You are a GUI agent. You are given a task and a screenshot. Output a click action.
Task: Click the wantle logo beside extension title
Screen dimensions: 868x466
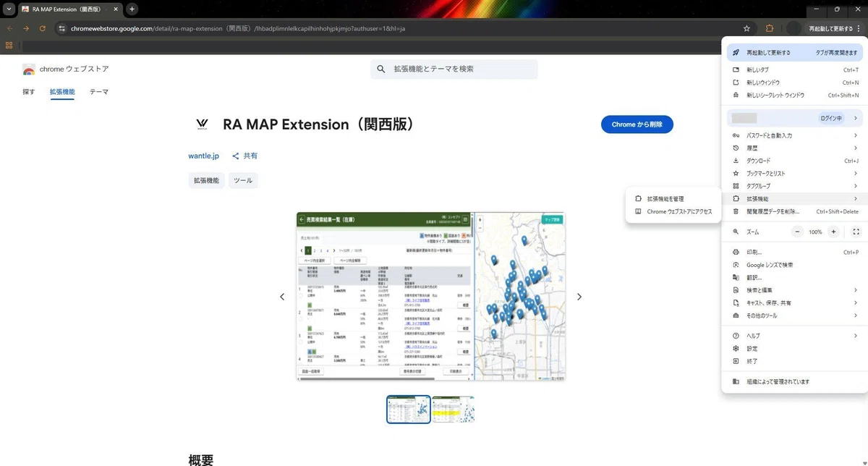click(x=202, y=124)
